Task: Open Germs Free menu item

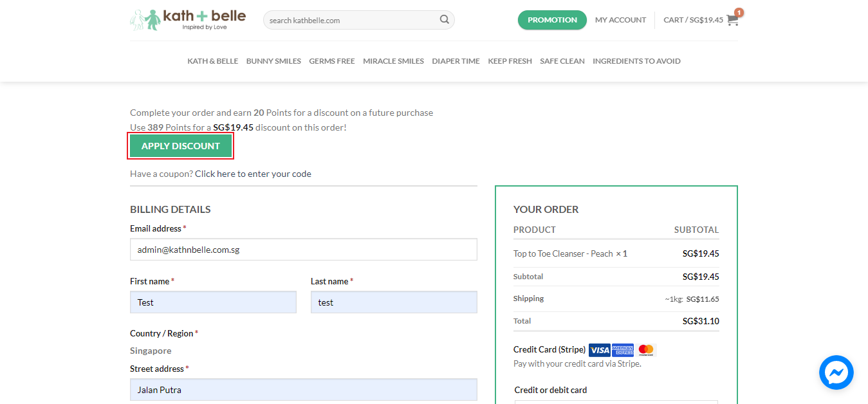Action: coord(331,61)
